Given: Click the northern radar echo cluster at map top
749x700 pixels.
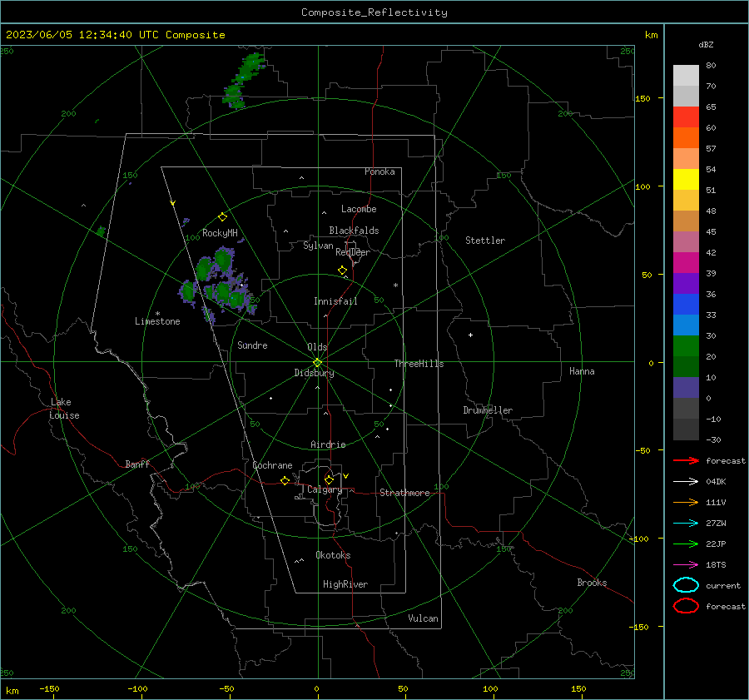Looking at the screenshot, I should click(x=244, y=80).
